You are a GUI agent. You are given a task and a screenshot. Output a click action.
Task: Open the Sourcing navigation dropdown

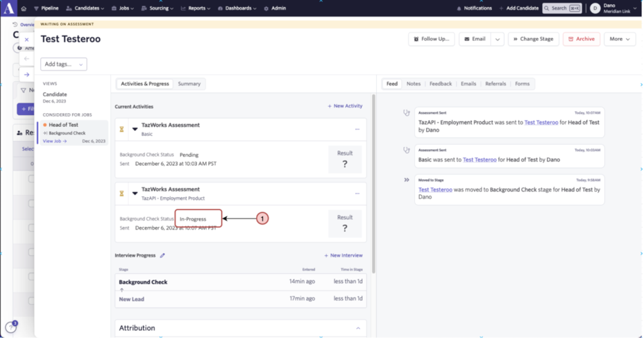(x=158, y=8)
